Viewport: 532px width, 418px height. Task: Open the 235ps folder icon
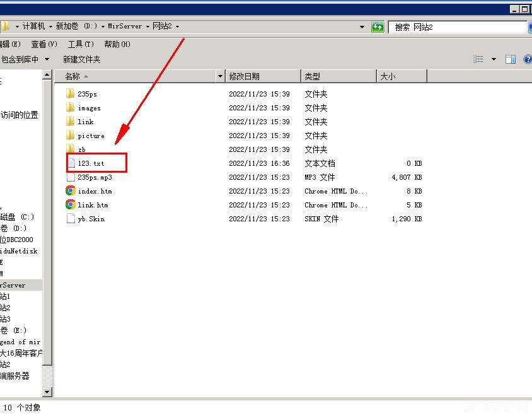[x=70, y=93]
